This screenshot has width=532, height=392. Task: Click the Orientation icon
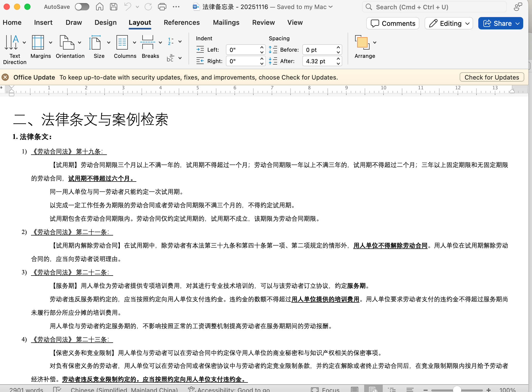(67, 42)
